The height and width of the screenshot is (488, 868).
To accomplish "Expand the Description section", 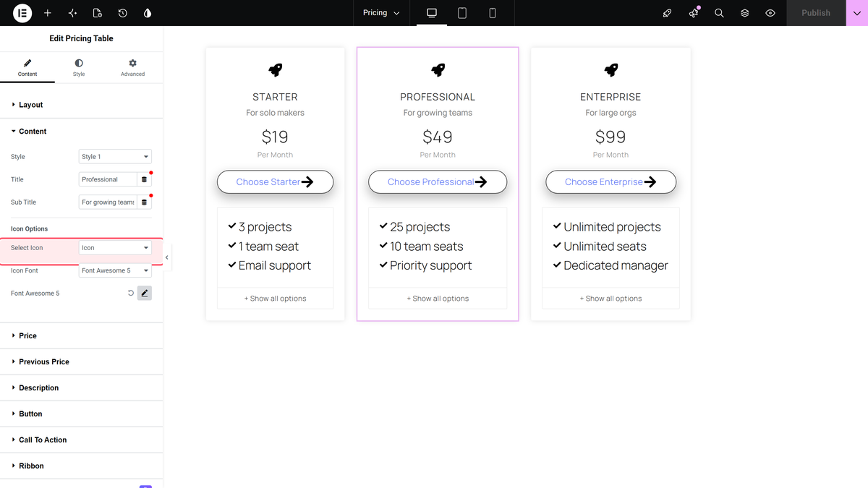I will [x=82, y=388].
